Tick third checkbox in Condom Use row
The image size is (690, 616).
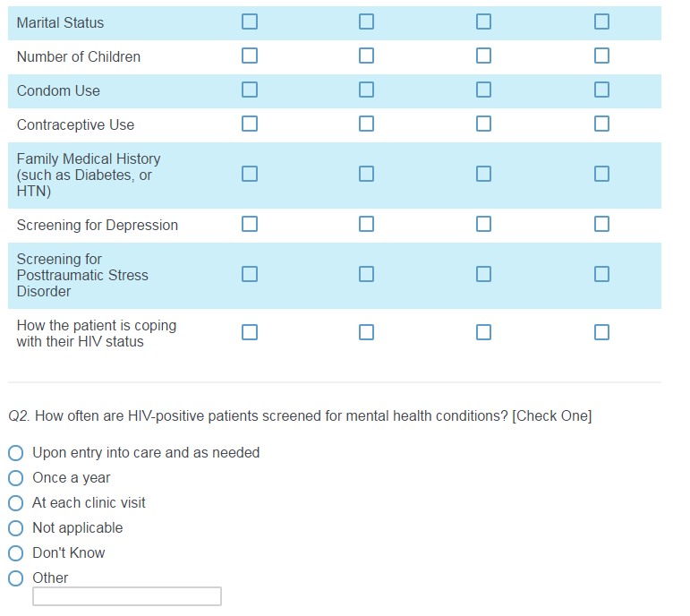483,90
